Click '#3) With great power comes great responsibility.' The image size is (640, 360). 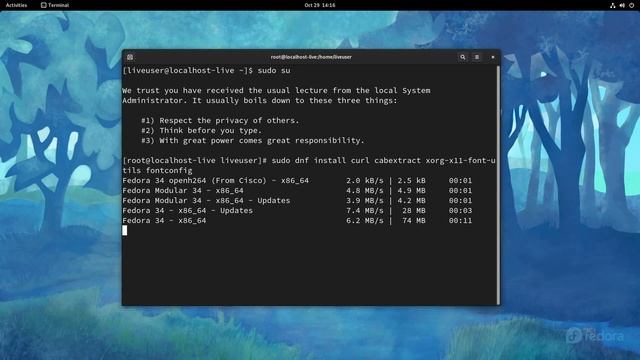(253, 140)
